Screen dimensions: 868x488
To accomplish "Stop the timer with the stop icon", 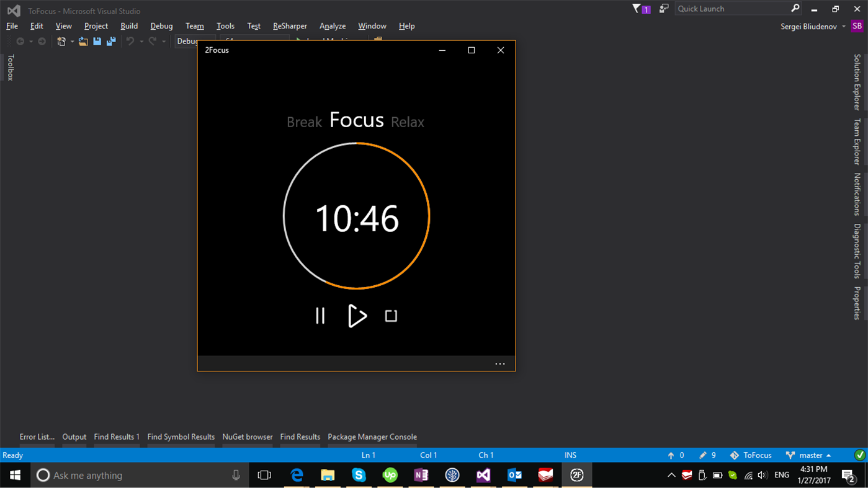I will [391, 316].
